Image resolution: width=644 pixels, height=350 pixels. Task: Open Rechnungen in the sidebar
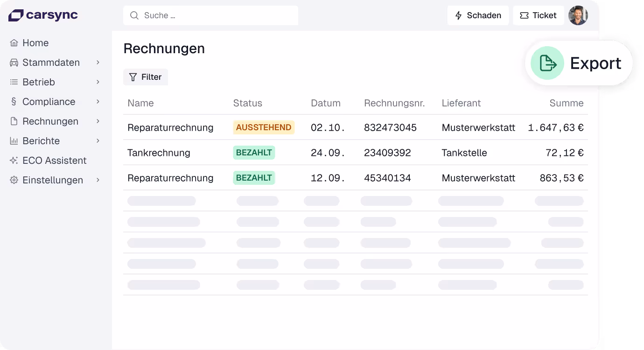click(x=50, y=121)
